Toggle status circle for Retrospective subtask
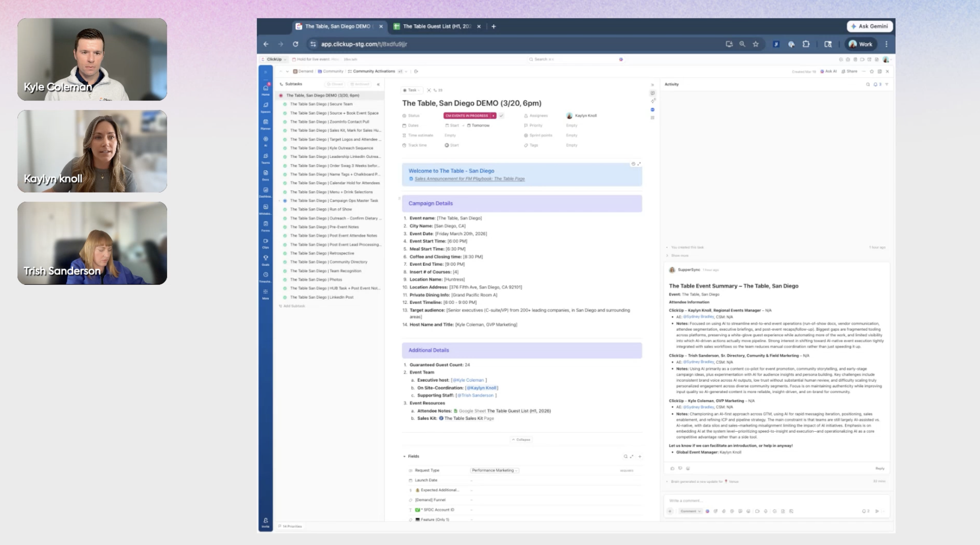Screen dimensions: 980x545 coord(285,253)
